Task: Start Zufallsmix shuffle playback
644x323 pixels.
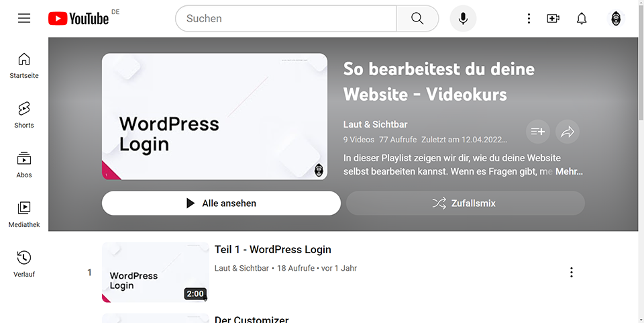Action: (x=466, y=203)
